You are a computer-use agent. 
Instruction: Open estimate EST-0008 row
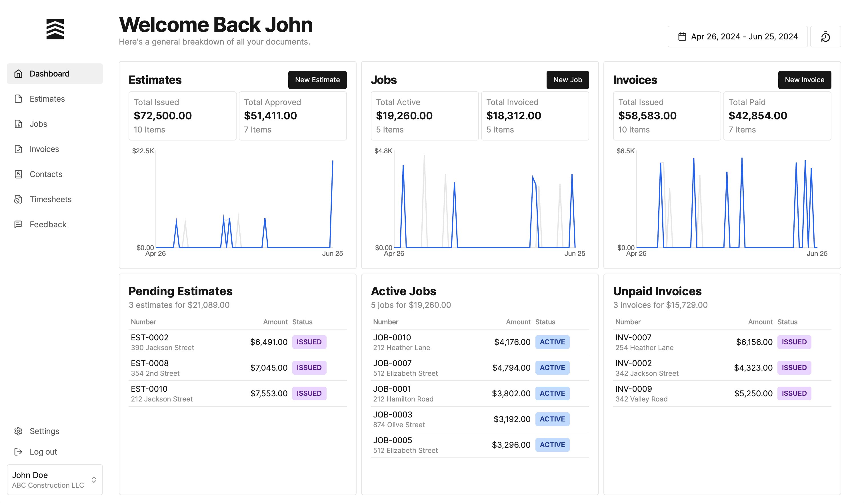[x=238, y=368]
